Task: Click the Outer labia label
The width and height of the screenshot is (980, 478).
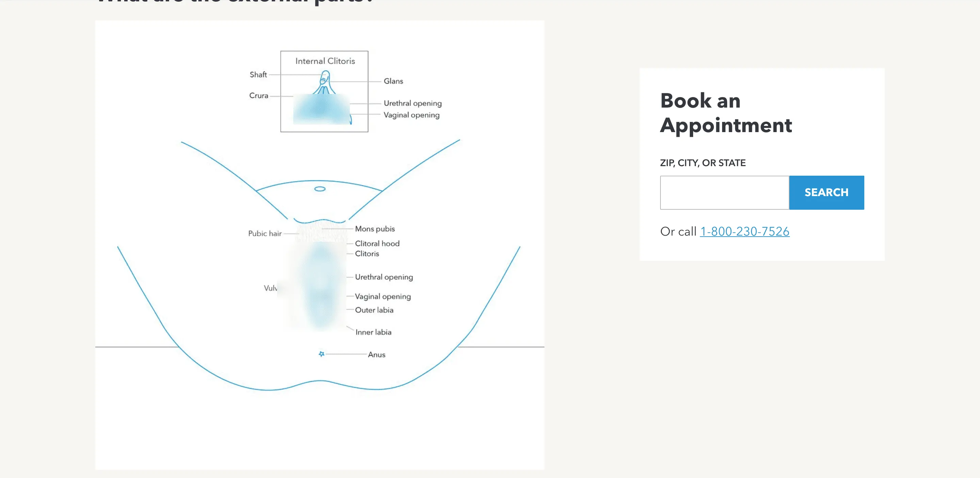Action: click(x=374, y=310)
